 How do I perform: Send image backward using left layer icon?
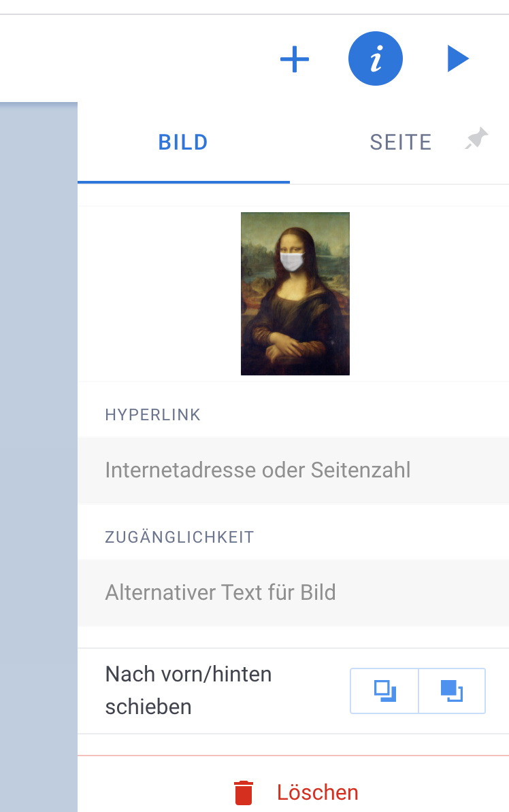[384, 691]
